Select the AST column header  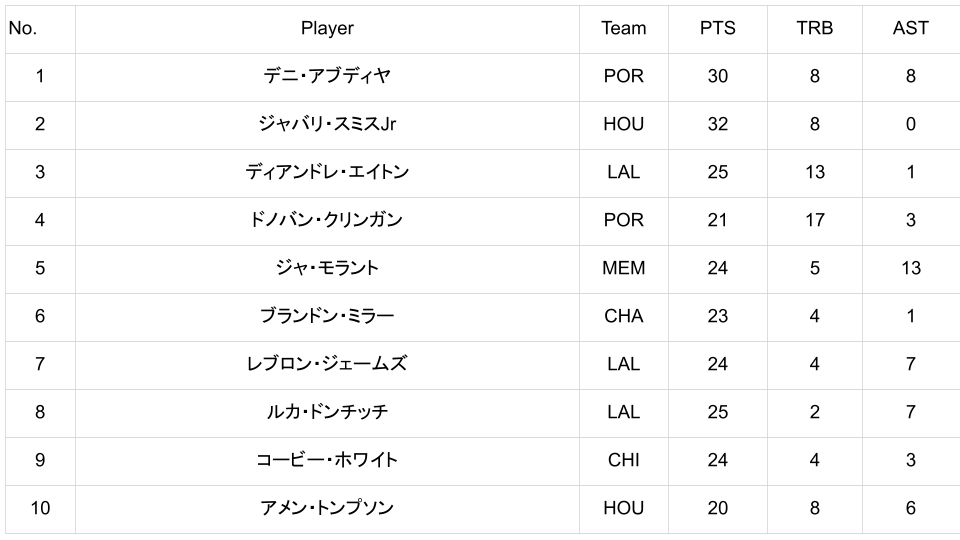pos(910,29)
